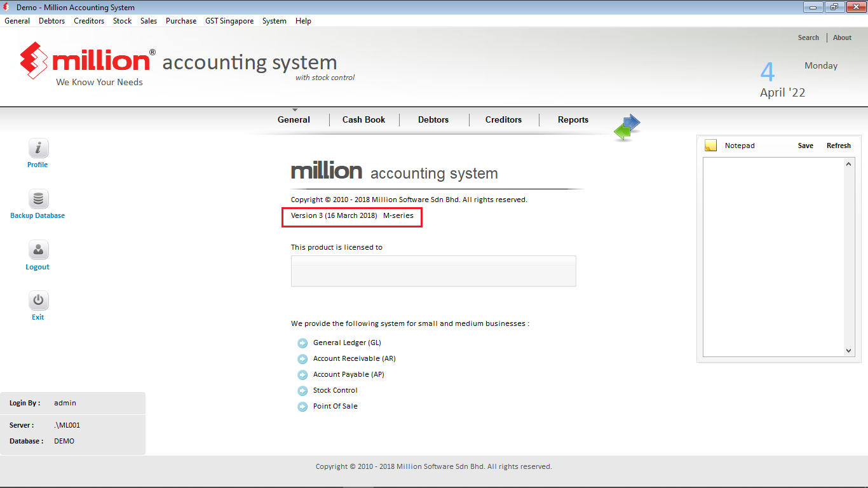Open the Sales menu

[149, 21]
